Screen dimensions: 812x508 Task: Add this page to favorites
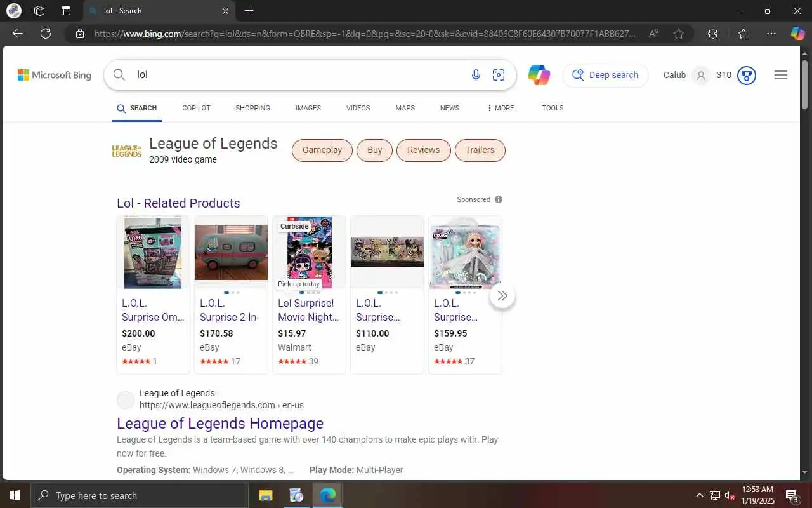679,34
